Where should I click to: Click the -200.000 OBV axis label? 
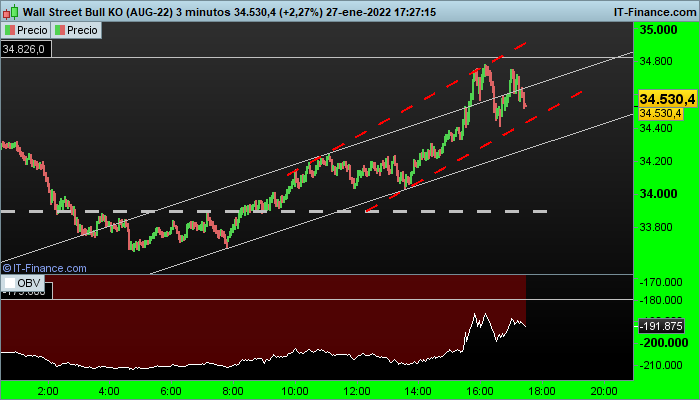663,343
